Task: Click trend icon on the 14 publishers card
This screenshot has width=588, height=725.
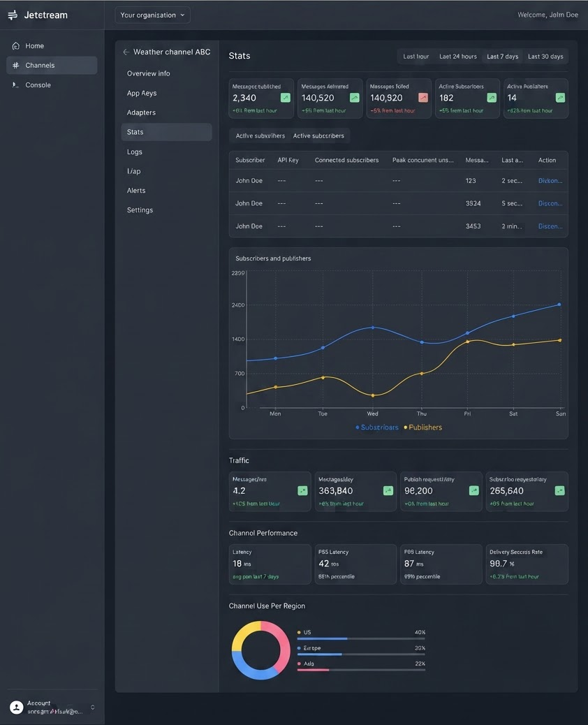Action: (560, 98)
